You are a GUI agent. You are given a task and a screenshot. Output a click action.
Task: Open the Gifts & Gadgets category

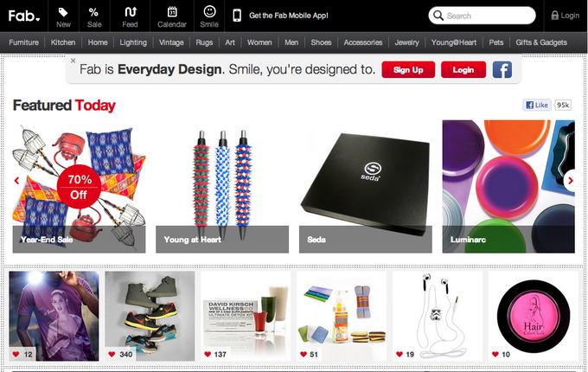pyautogui.click(x=541, y=42)
